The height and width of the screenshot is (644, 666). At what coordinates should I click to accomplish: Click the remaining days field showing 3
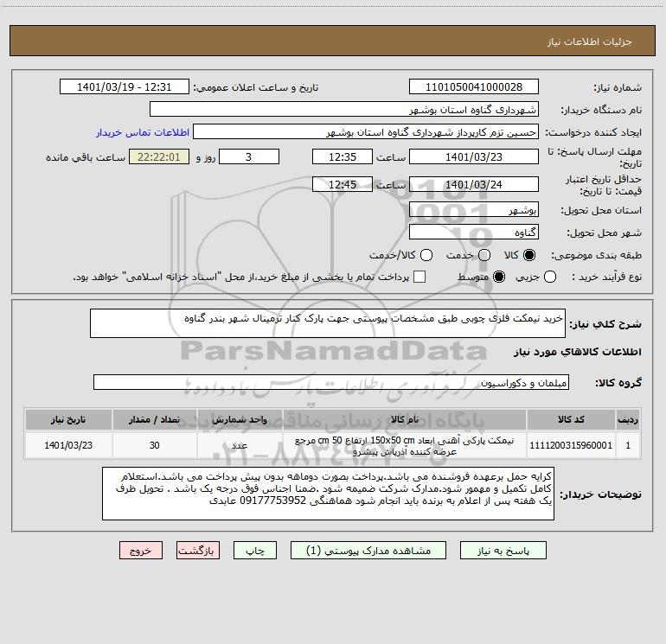[249, 156]
